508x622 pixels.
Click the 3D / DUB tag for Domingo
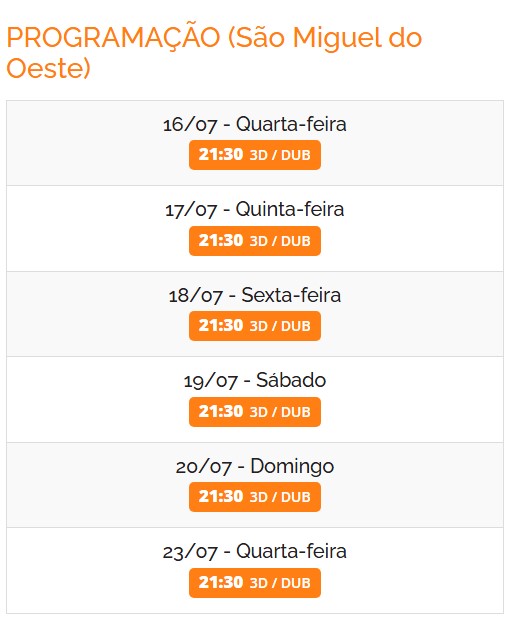point(280,497)
